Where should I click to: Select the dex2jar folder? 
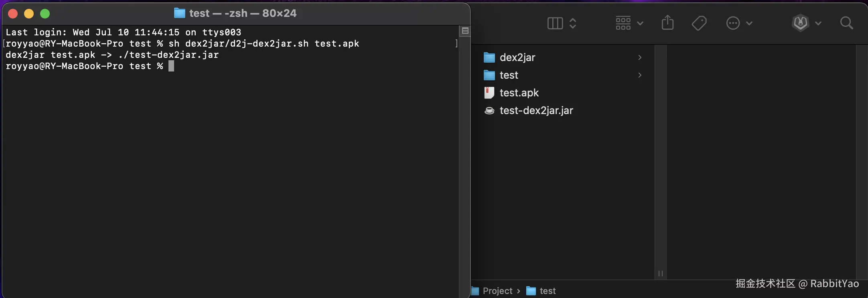pyautogui.click(x=517, y=57)
